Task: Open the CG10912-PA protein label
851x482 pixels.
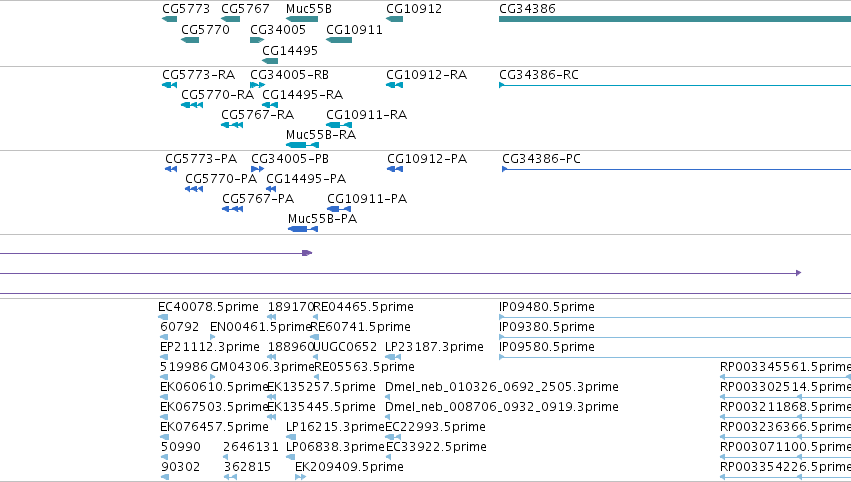Action: (427, 158)
